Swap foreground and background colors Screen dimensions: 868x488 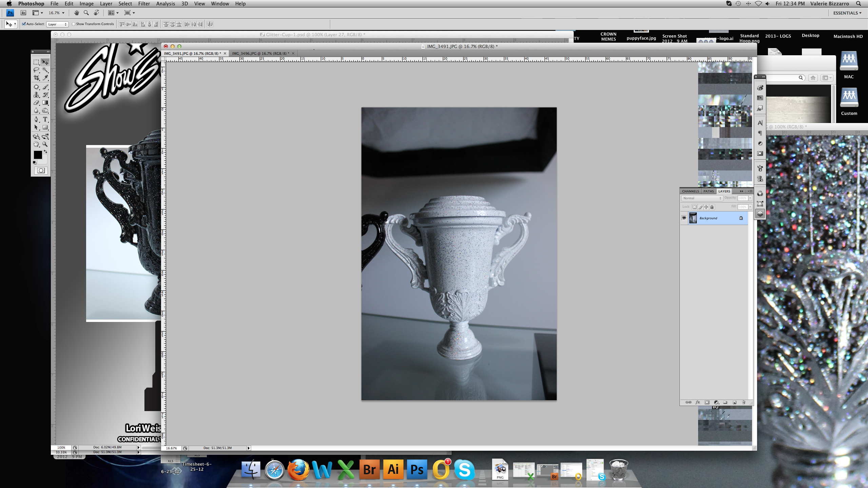point(45,151)
